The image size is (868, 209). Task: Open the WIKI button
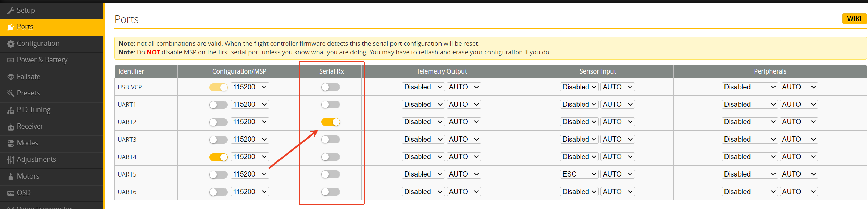tap(854, 19)
